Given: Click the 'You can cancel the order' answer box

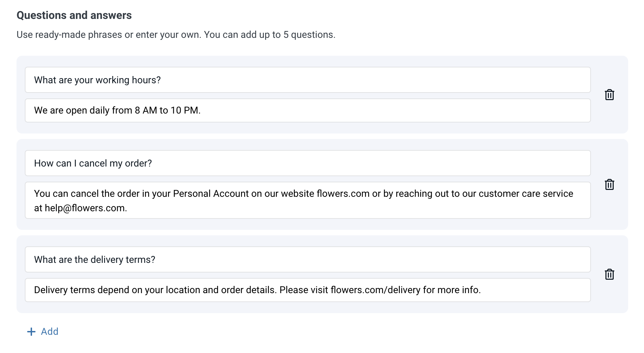Looking at the screenshot, I should [308, 200].
